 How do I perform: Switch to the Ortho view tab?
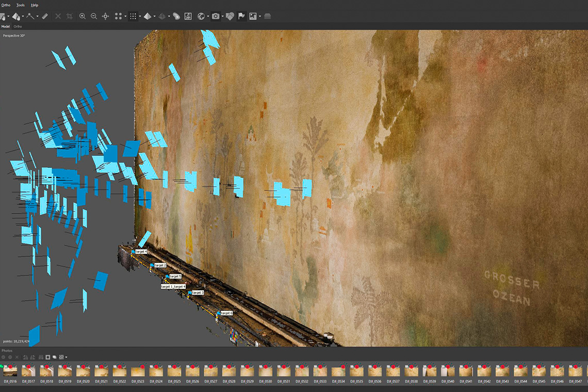tap(18, 26)
